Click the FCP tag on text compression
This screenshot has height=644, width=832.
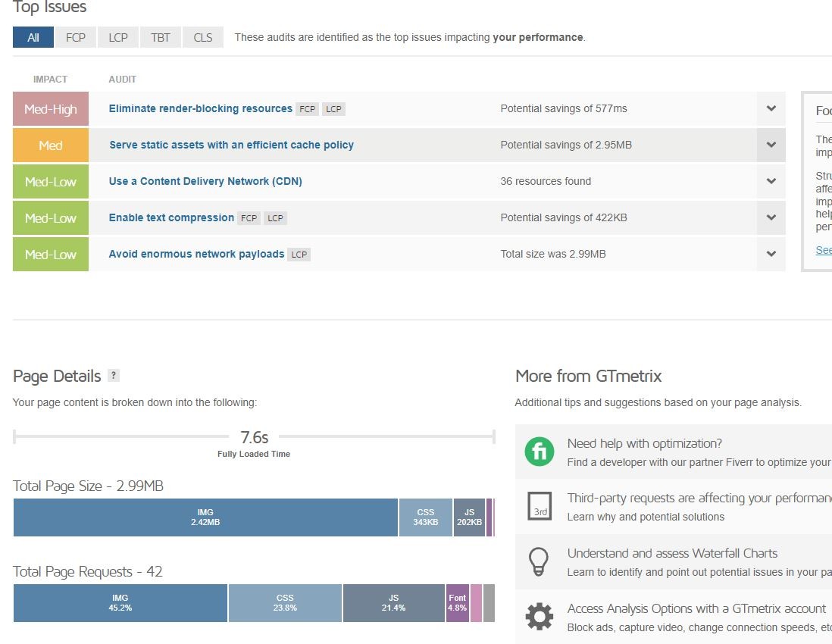(x=249, y=218)
